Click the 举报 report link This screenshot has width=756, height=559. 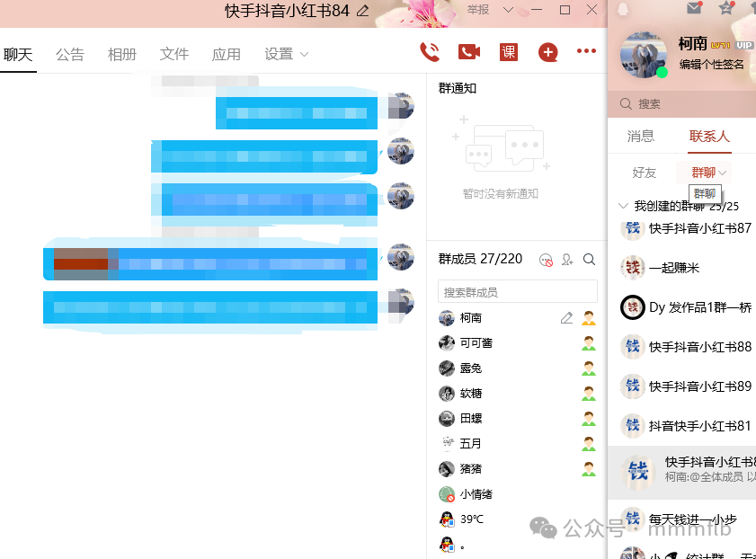(x=478, y=10)
